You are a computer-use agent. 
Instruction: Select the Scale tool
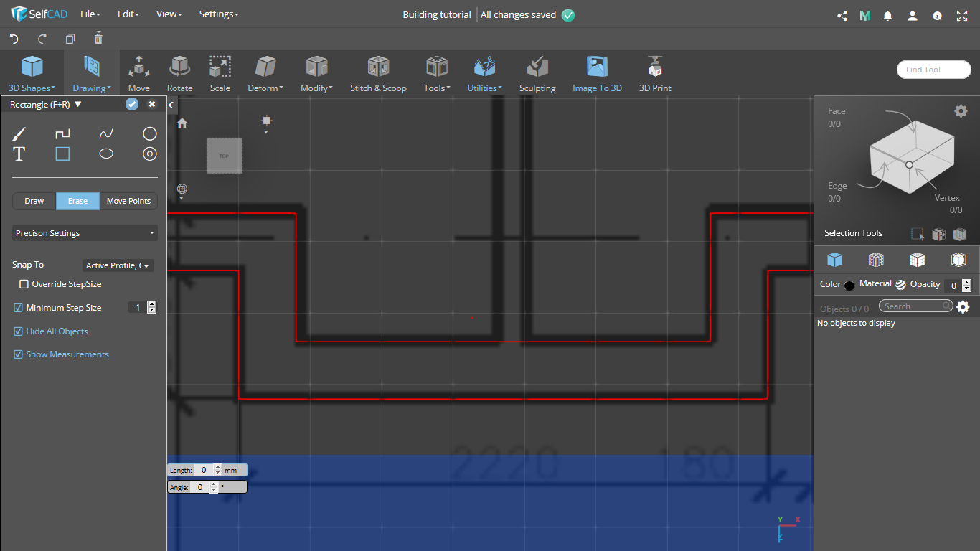[220, 74]
